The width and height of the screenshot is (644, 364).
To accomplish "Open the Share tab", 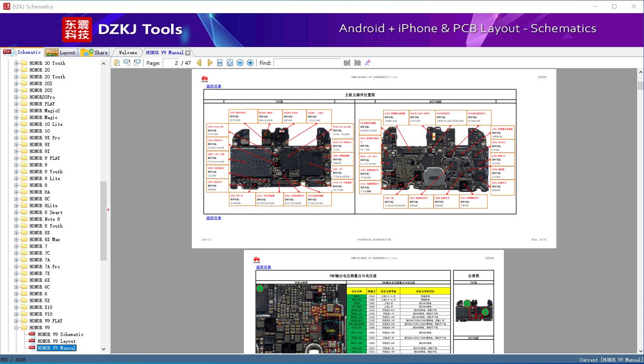I will click(94, 53).
